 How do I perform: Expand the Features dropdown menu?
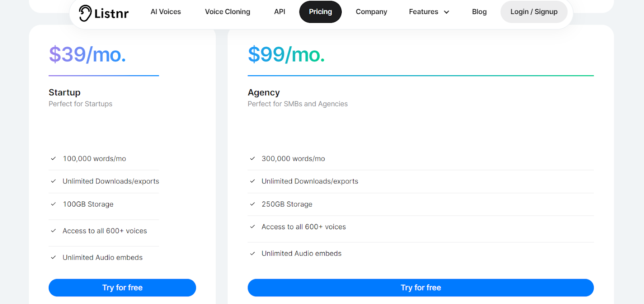point(423,12)
